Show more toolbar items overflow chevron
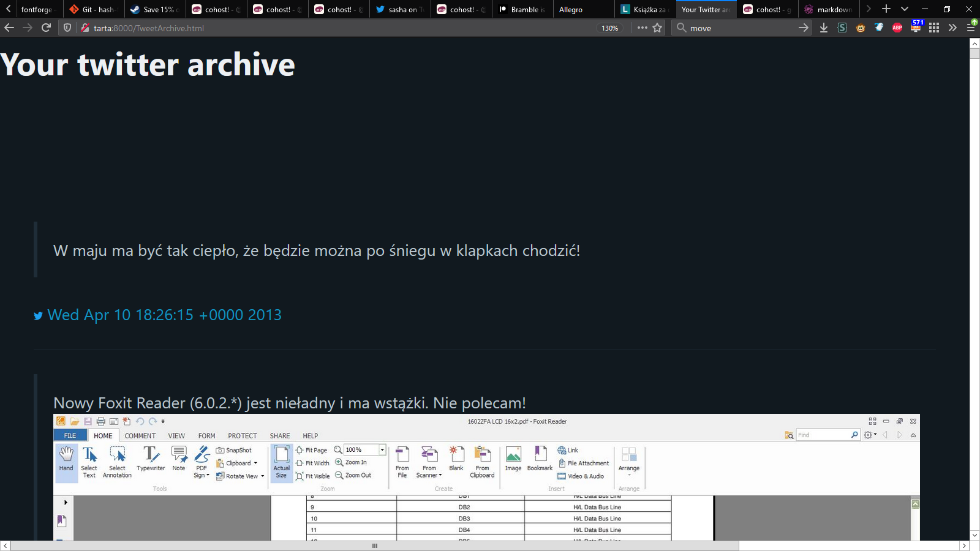980x551 pixels. (952, 28)
